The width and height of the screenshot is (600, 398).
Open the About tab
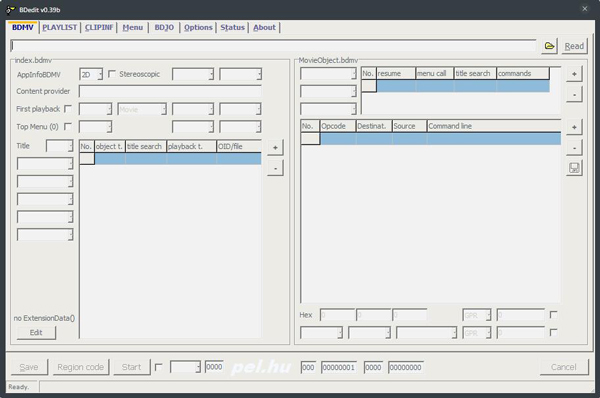[x=264, y=28]
